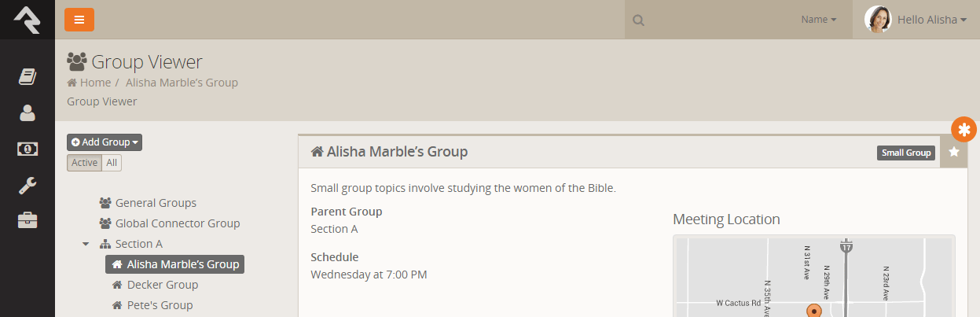Toggle the orange hamburger menu button
The image size is (980, 317).
tap(79, 20)
